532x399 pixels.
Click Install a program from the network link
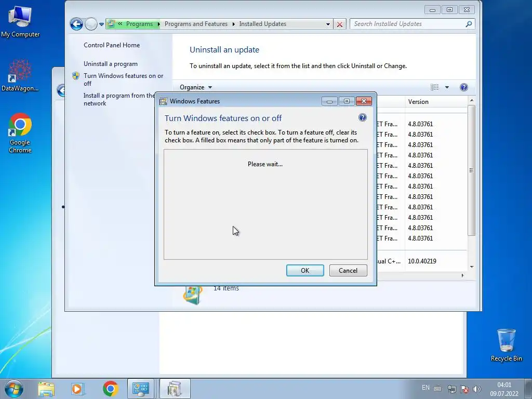tap(119, 99)
